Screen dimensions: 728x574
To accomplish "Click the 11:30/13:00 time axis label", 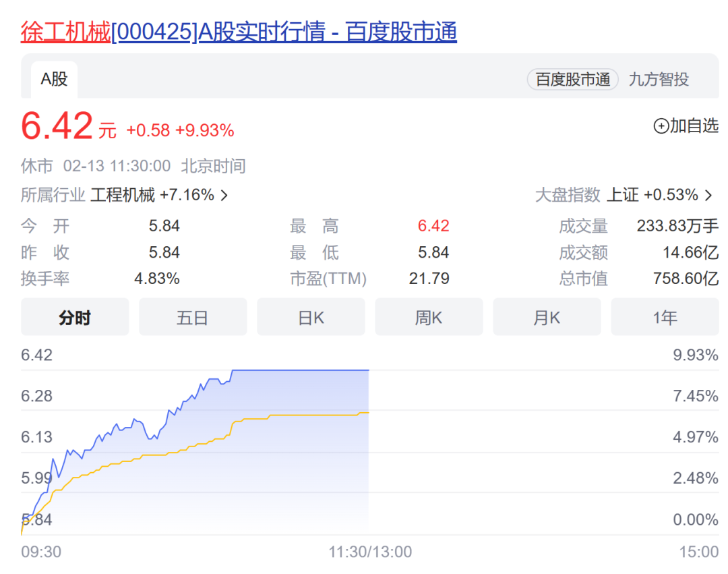I will pyautogui.click(x=370, y=552).
